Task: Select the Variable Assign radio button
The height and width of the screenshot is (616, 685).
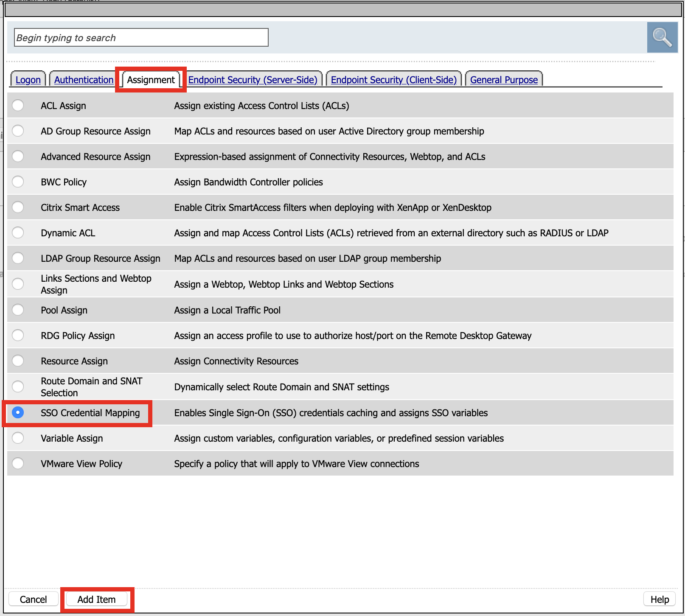Action: (x=18, y=438)
